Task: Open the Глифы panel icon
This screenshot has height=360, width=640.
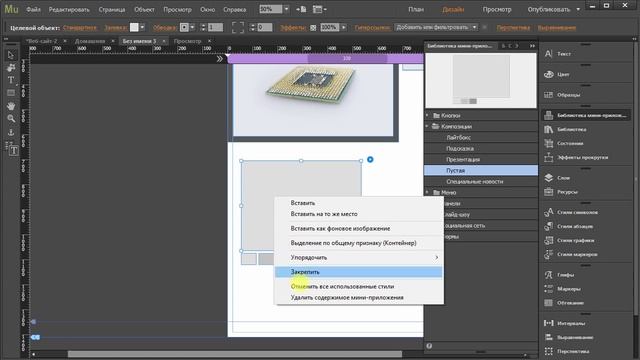Action: 549,275
